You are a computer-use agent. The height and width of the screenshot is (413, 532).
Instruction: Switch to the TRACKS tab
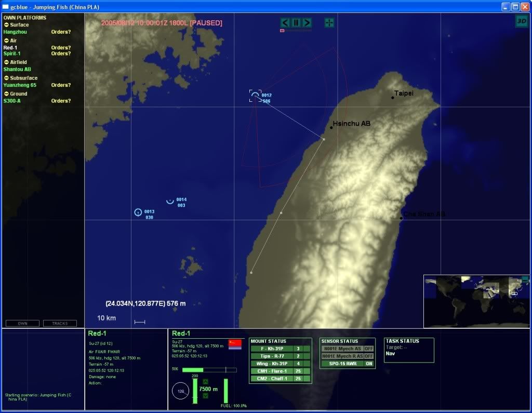[x=59, y=323]
